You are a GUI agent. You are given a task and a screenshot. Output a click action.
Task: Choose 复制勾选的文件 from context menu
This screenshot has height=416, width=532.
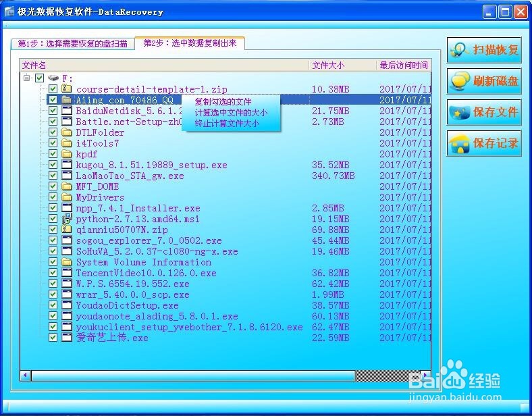(x=223, y=102)
